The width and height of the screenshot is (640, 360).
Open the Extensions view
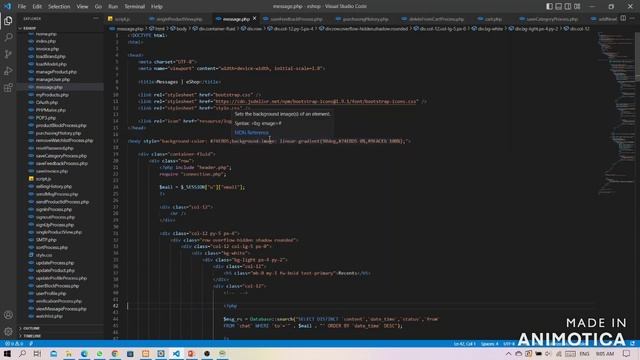8,87
